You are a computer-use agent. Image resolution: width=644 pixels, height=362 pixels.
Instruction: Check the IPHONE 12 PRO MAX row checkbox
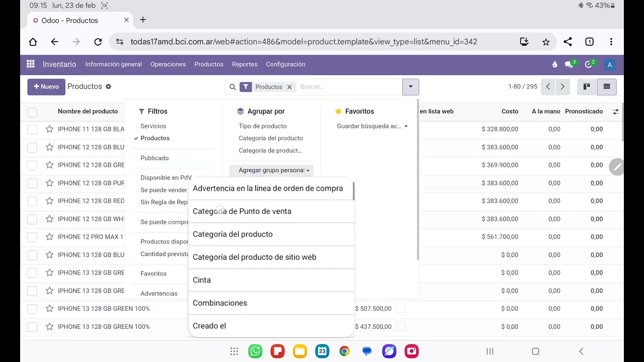[32, 237]
